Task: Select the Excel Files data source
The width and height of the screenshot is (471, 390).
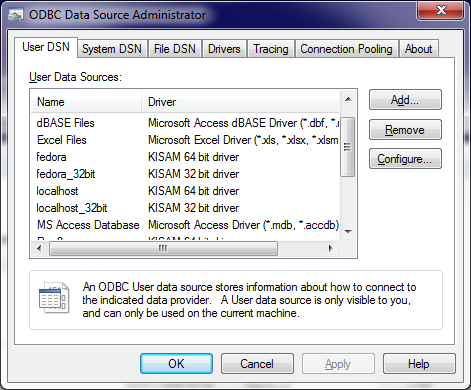Action: 62,140
